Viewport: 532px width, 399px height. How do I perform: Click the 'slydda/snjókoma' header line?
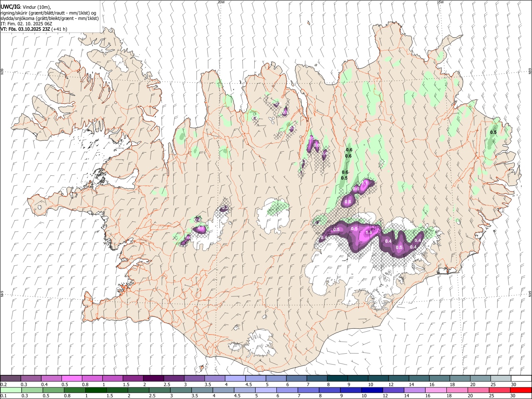[x=49, y=18]
